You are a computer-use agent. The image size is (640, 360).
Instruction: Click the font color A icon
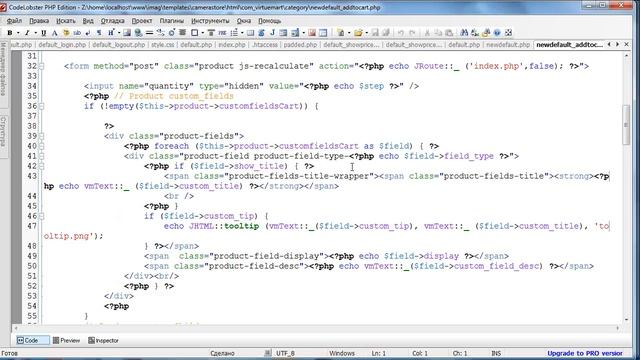coord(54,33)
